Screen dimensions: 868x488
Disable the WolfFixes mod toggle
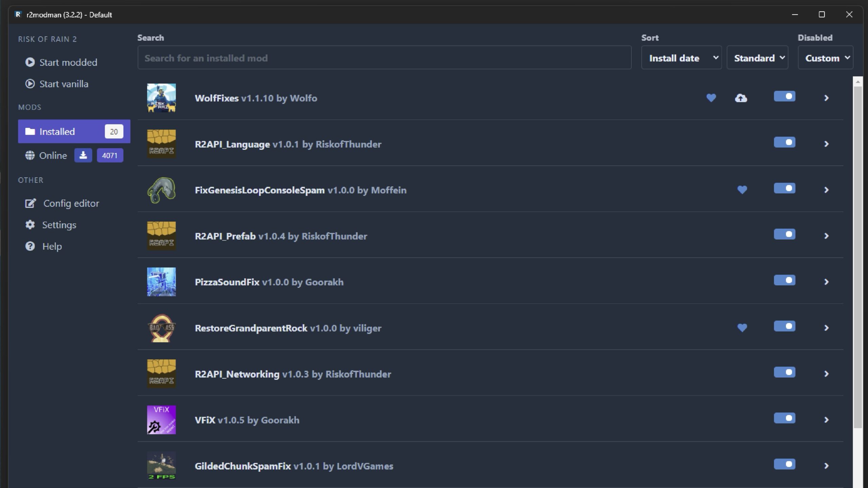coord(784,96)
